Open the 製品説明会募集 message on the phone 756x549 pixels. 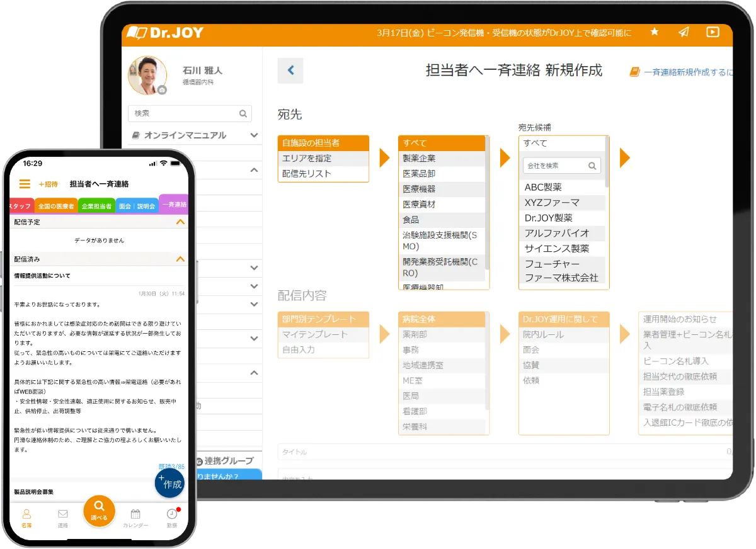tap(34, 492)
